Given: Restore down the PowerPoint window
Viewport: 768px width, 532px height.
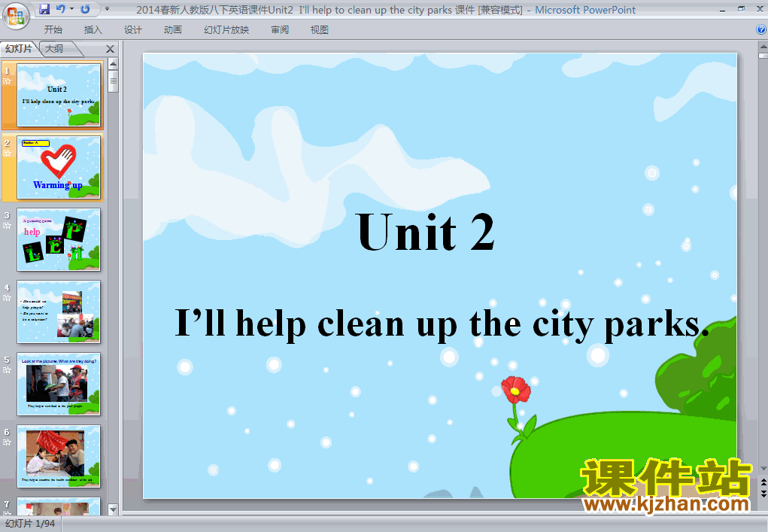Looking at the screenshot, I should click(741, 9).
